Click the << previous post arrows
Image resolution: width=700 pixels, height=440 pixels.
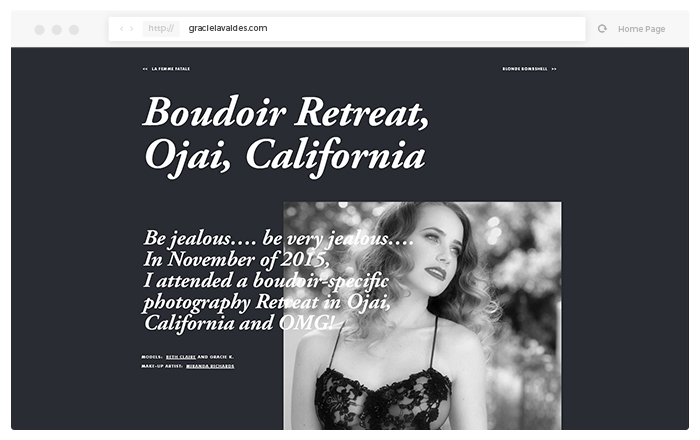pos(145,69)
